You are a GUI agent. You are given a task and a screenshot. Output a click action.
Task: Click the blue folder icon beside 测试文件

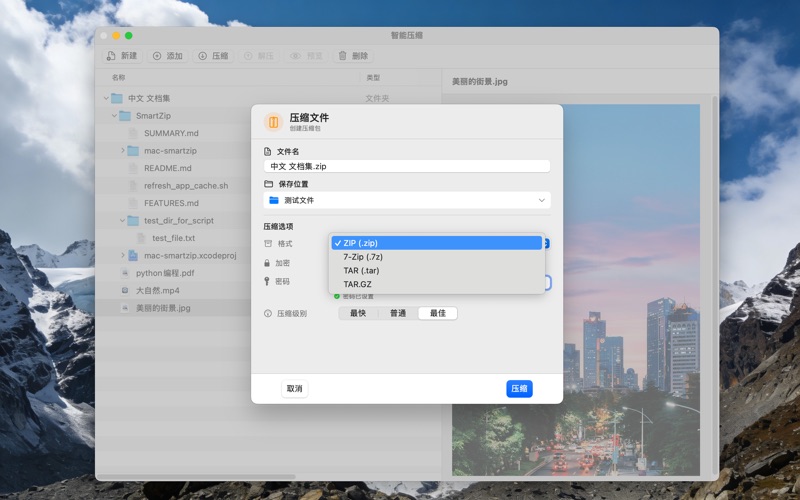274,200
